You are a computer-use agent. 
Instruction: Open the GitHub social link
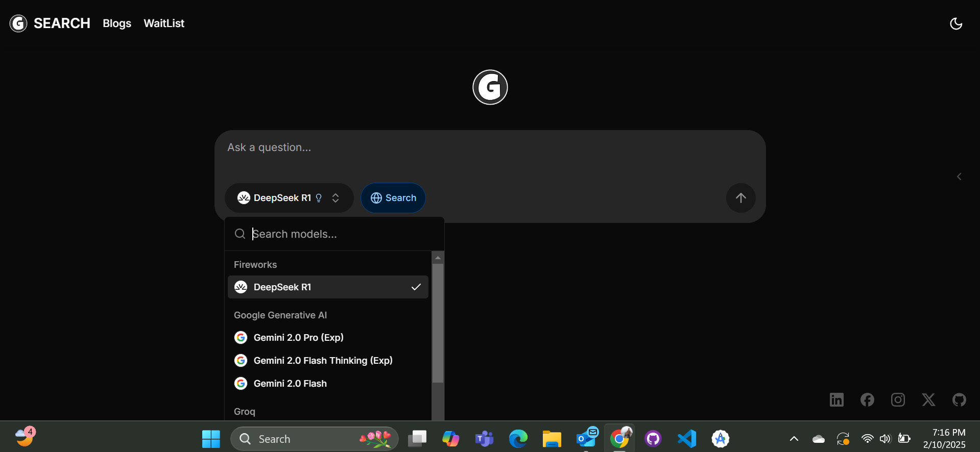point(959,399)
